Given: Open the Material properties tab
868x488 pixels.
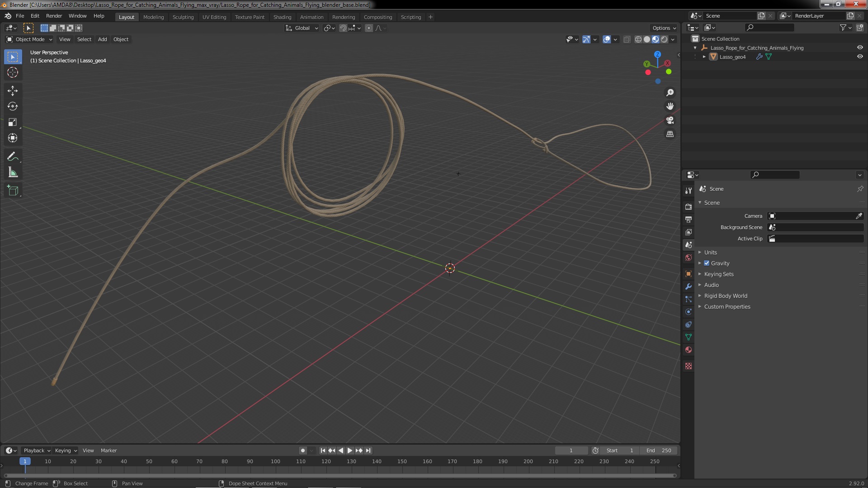Looking at the screenshot, I should click(689, 350).
